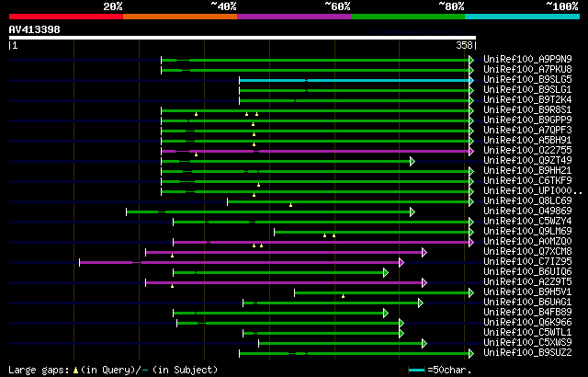Click the yellow gap marker under the O22755 bar
The width and height of the screenshot is (588, 377).
(196, 154)
